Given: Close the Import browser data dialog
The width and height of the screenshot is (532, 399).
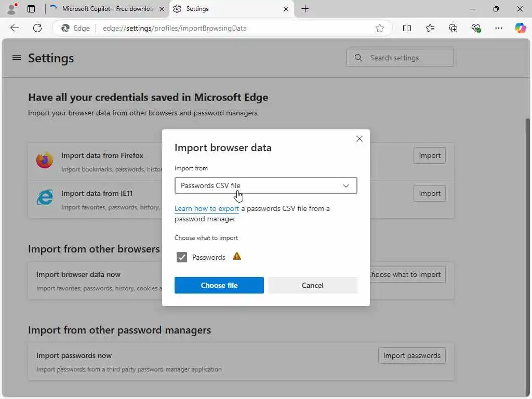Looking at the screenshot, I should coord(359,139).
